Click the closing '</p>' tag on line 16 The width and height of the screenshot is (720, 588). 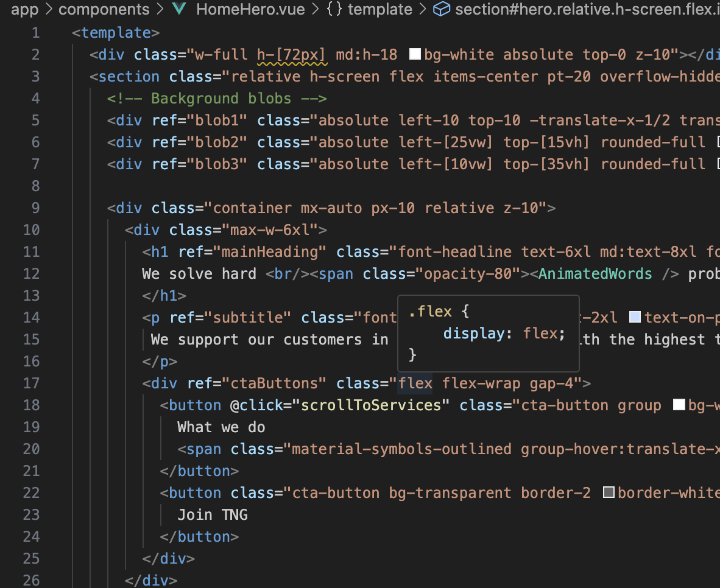pos(160,361)
